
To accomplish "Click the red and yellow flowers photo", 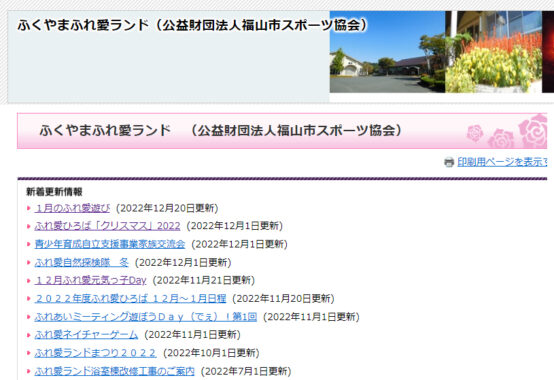I will [493, 52].
